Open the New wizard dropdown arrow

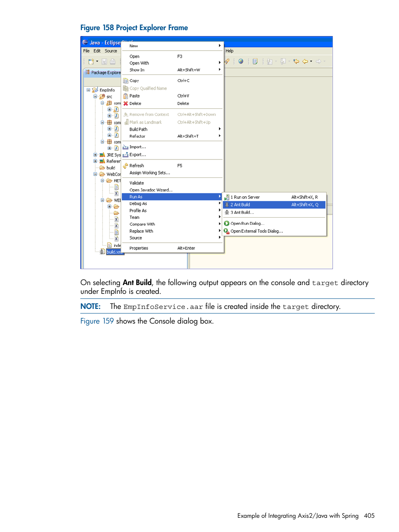[x=97, y=62]
